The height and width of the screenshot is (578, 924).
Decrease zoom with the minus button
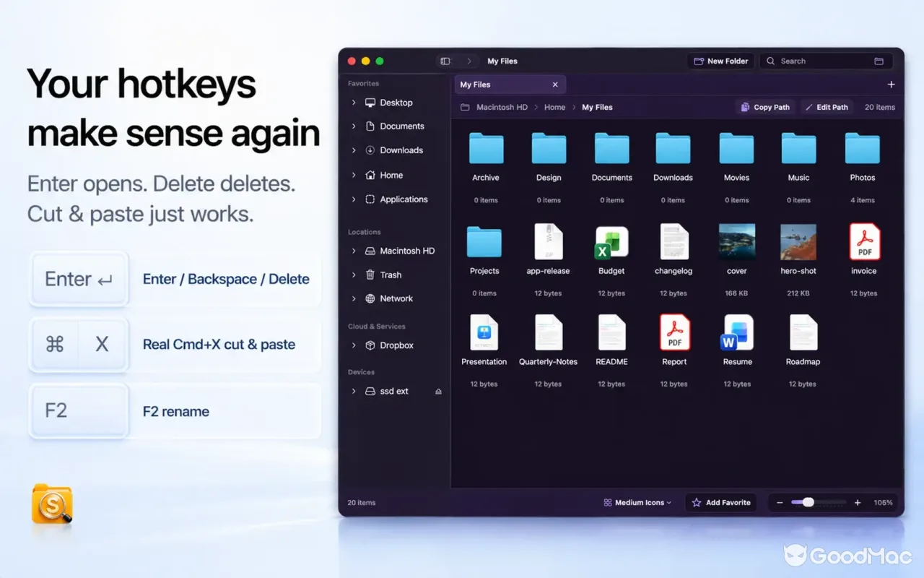click(x=780, y=503)
